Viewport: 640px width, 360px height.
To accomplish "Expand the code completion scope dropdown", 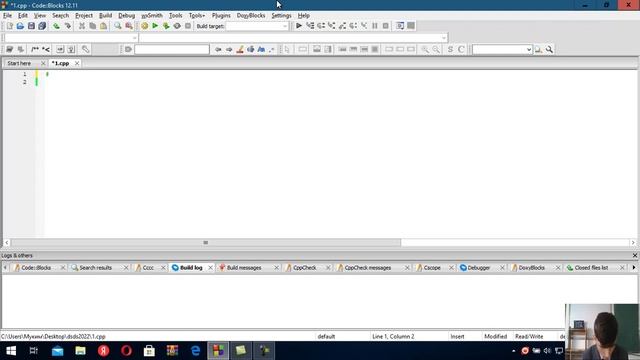I will pos(70,38).
